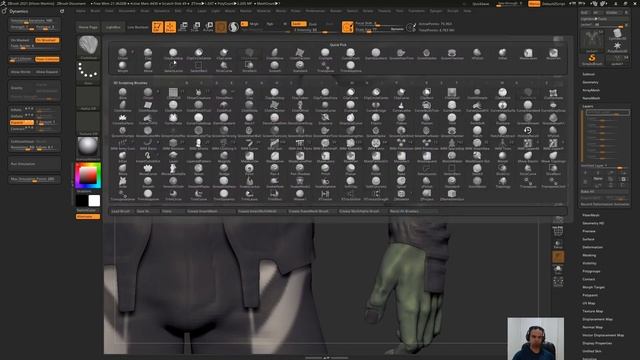Select the TrimDynamic brush
This screenshot has height=360, width=640.
(224, 195)
